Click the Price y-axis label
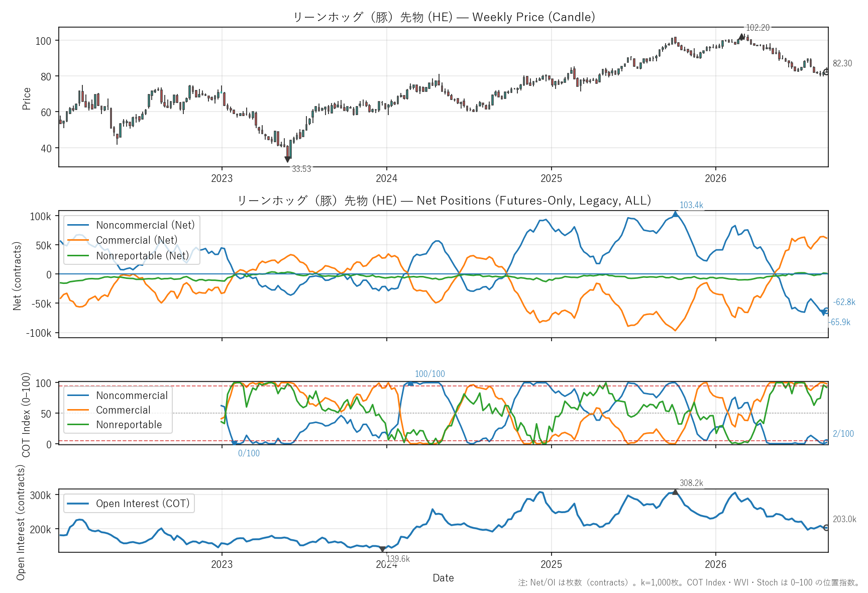Screen dimensions: 868x593 [27, 98]
